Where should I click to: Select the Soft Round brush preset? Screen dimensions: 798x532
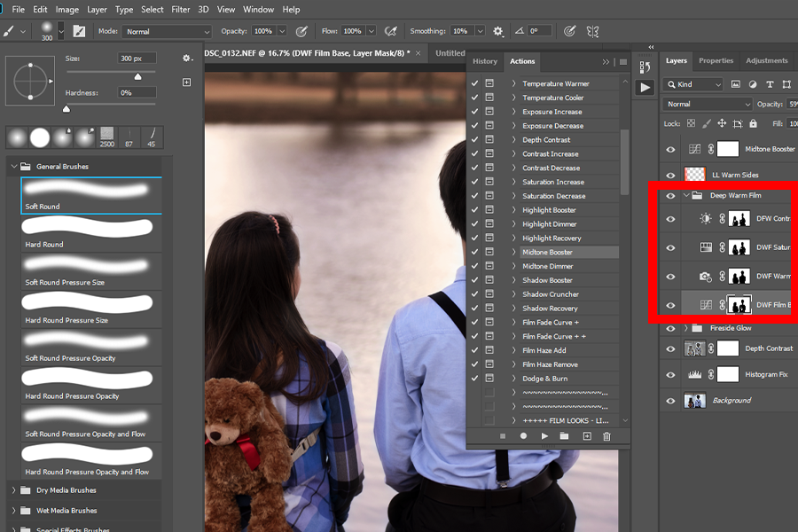[91, 195]
